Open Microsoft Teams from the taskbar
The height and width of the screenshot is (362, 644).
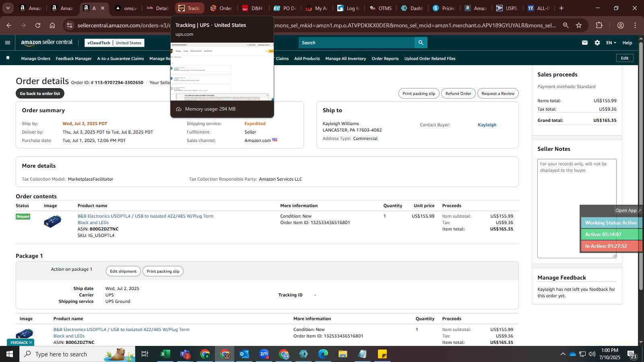(185, 354)
